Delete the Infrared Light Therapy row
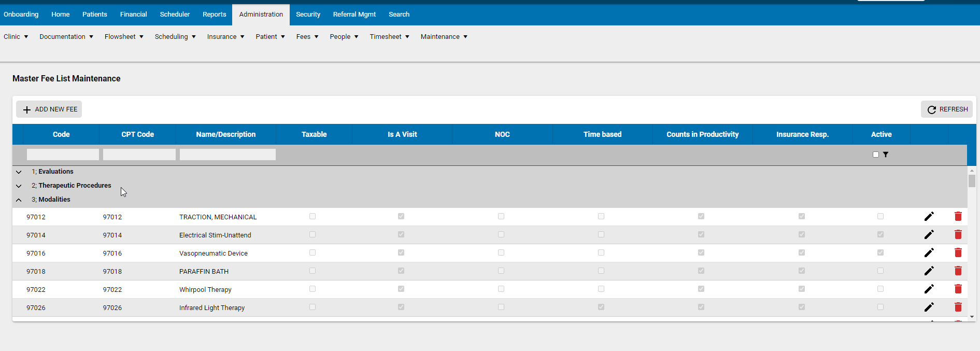Image resolution: width=980 pixels, height=351 pixels. point(958,307)
